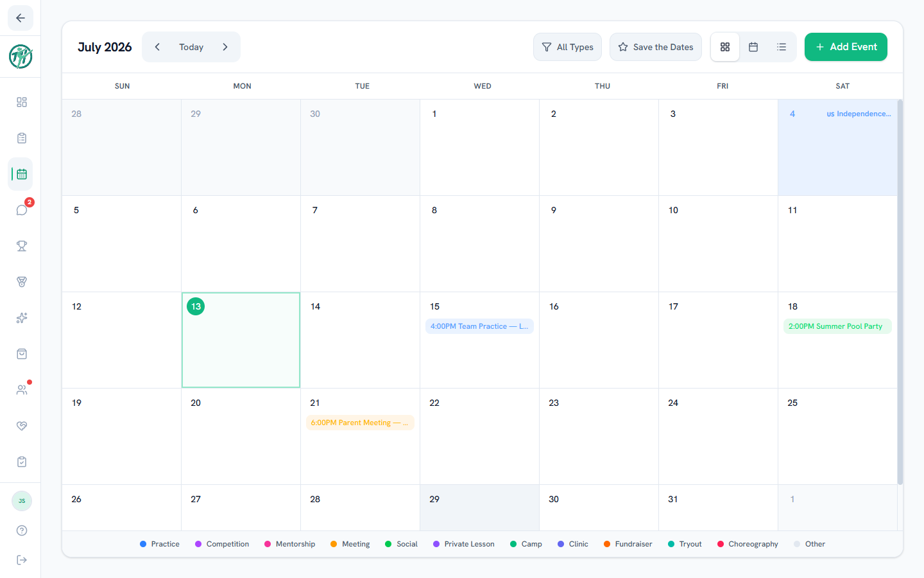Click the Tryout legend label
This screenshot has width=924, height=578.
tap(690, 544)
